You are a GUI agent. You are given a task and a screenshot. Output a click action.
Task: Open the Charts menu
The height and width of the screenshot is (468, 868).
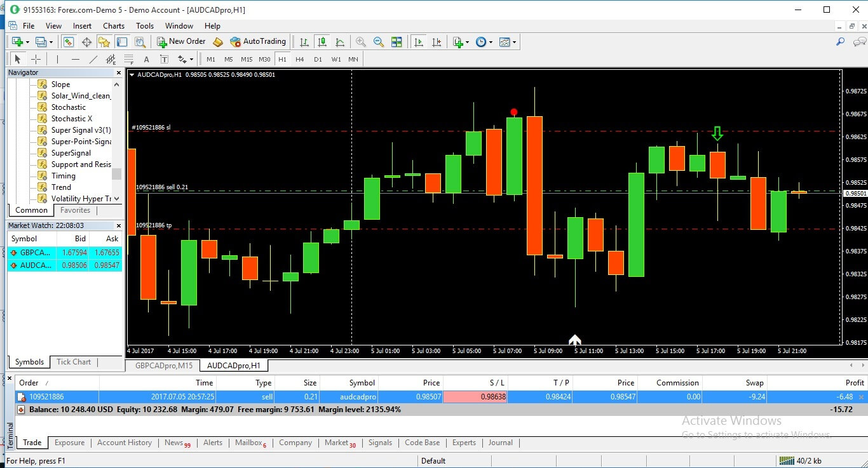114,26
